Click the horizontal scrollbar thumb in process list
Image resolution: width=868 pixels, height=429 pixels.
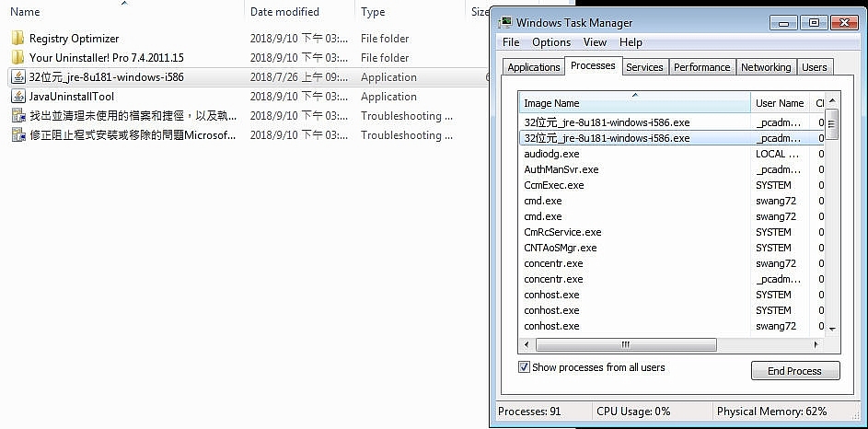tap(626, 345)
